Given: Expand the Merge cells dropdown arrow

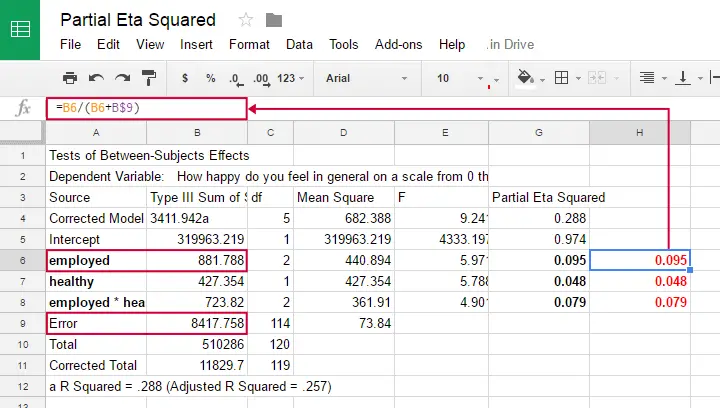Looking at the screenshot, I should pos(616,78).
